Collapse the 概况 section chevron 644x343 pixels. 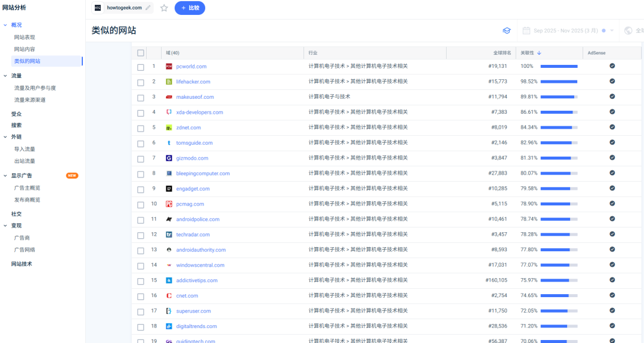point(5,25)
